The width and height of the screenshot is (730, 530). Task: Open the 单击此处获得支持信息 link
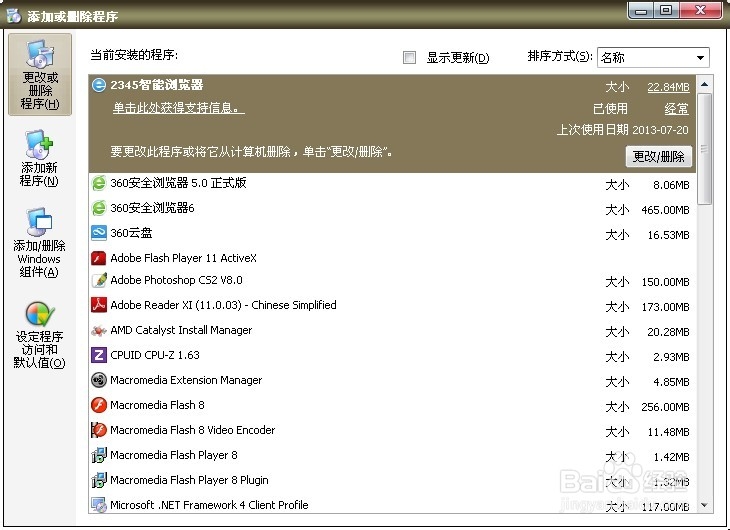(x=178, y=108)
